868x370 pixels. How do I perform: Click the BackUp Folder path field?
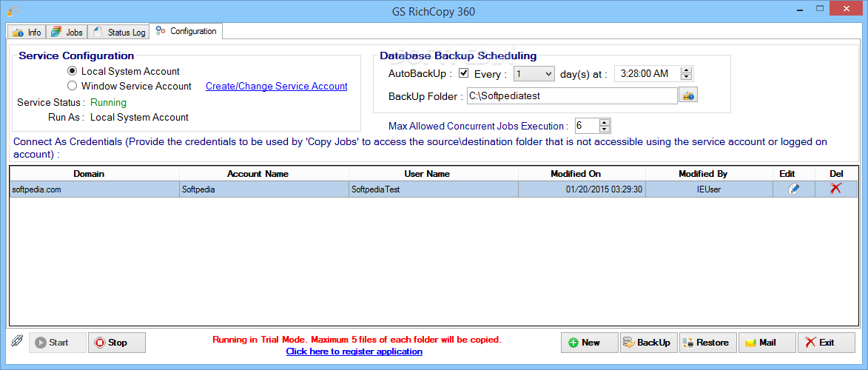(x=573, y=95)
